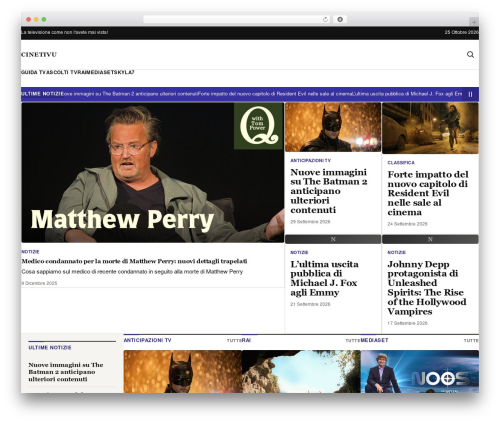Click the tagline La televisione come non l'avete mai vista
This screenshot has width=500, height=423.
pos(64,32)
